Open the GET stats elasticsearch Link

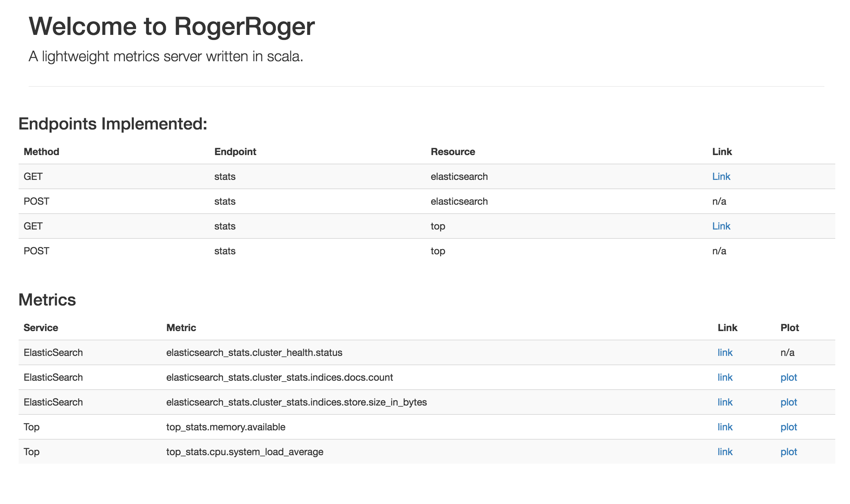pyautogui.click(x=721, y=176)
